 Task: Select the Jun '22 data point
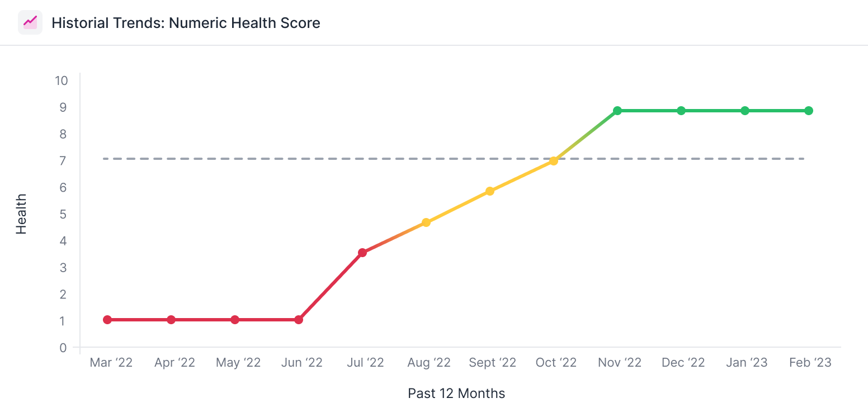point(299,320)
